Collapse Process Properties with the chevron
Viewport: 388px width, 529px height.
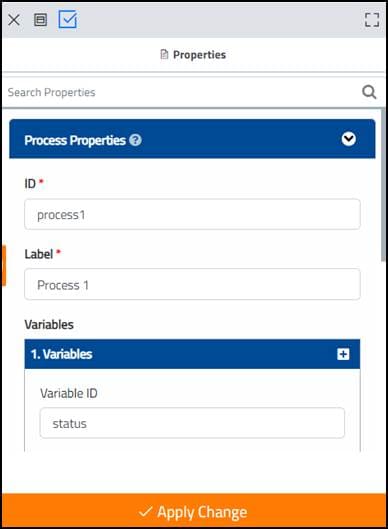349,139
